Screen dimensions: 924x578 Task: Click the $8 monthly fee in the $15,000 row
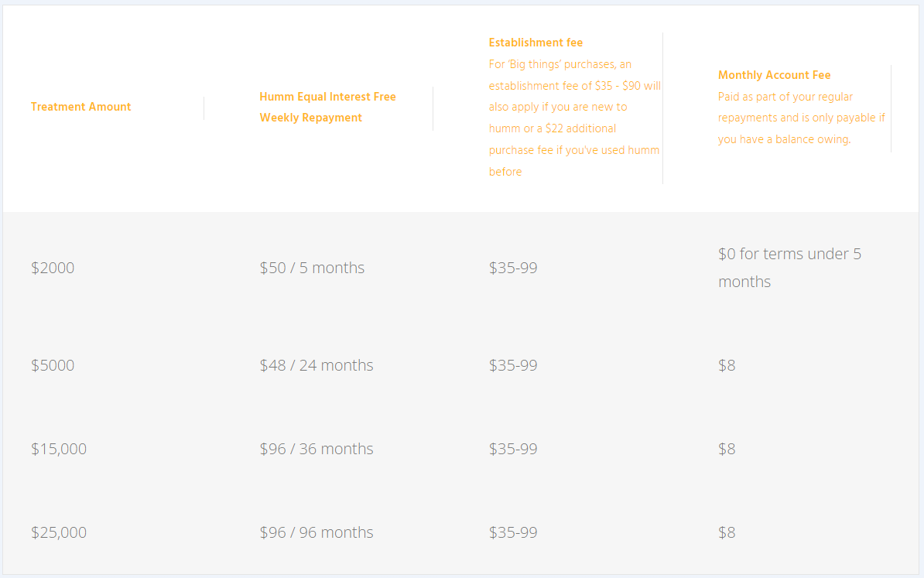click(x=727, y=449)
